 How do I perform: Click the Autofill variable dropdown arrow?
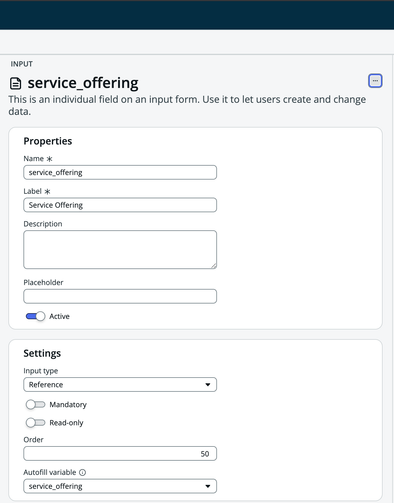pyautogui.click(x=208, y=486)
